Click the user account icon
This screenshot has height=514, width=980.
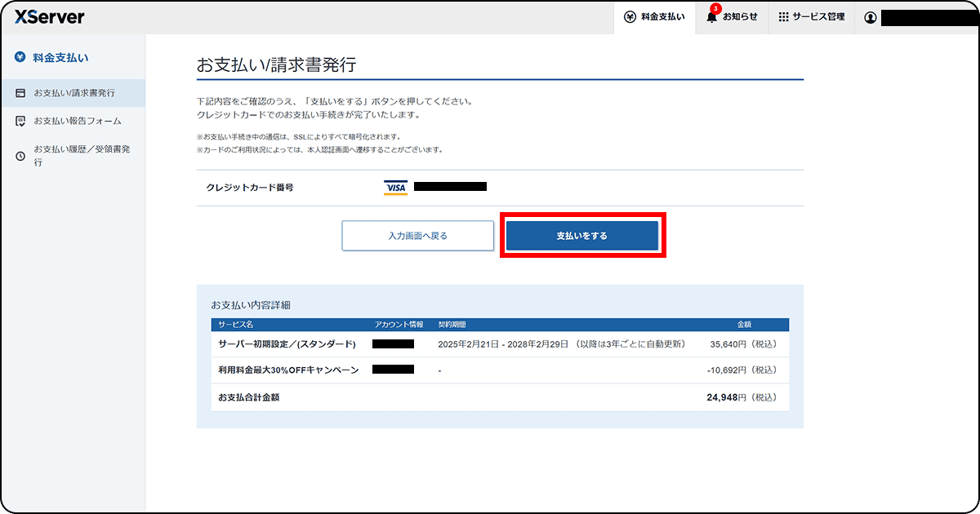(870, 17)
